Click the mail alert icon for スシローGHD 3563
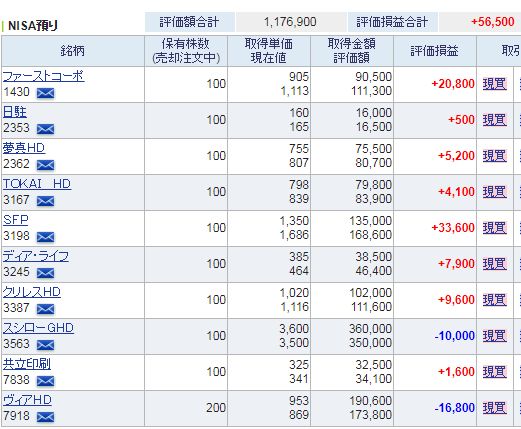The image size is (521, 429). click(x=45, y=345)
